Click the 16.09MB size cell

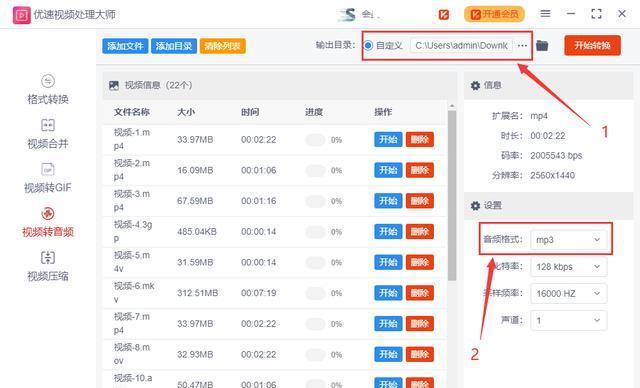click(x=195, y=170)
